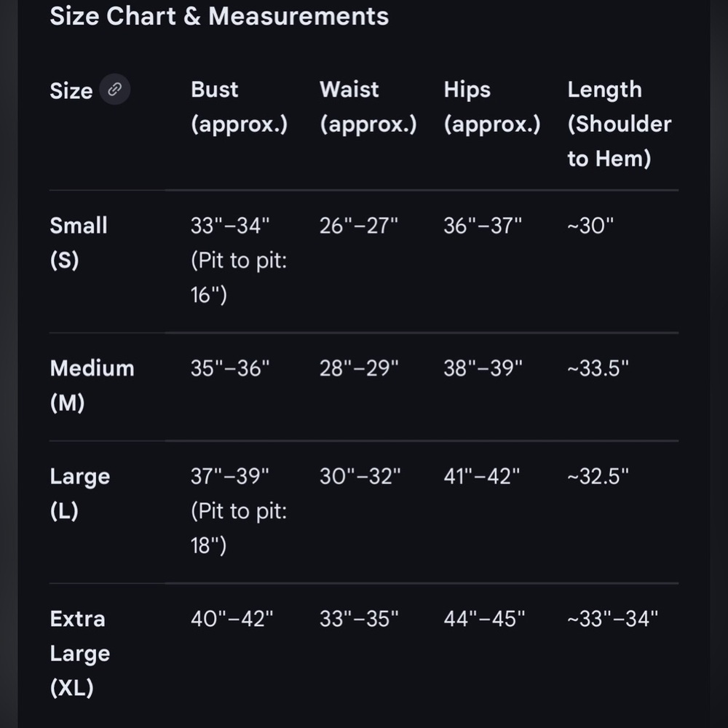Click Small bust value 33"–34"
The width and height of the screenshot is (728, 728).
230,226
